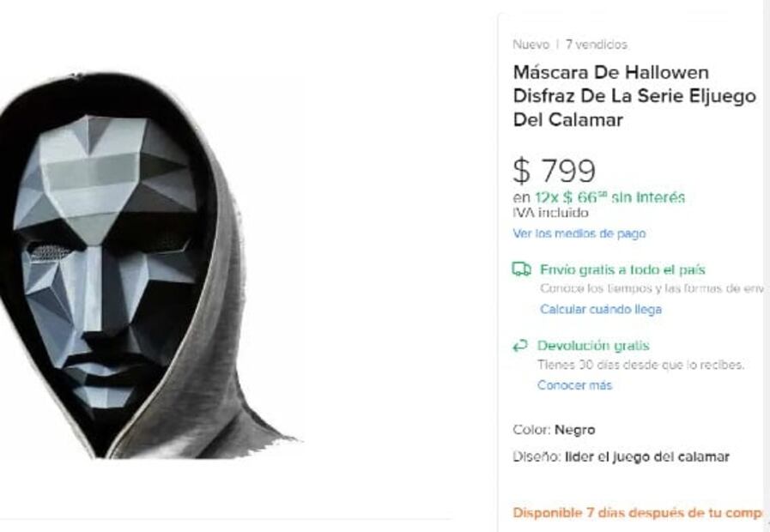The height and width of the screenshot is (532, 770).
Task: Click the 'IVA incluido' text
Action: 550,213
